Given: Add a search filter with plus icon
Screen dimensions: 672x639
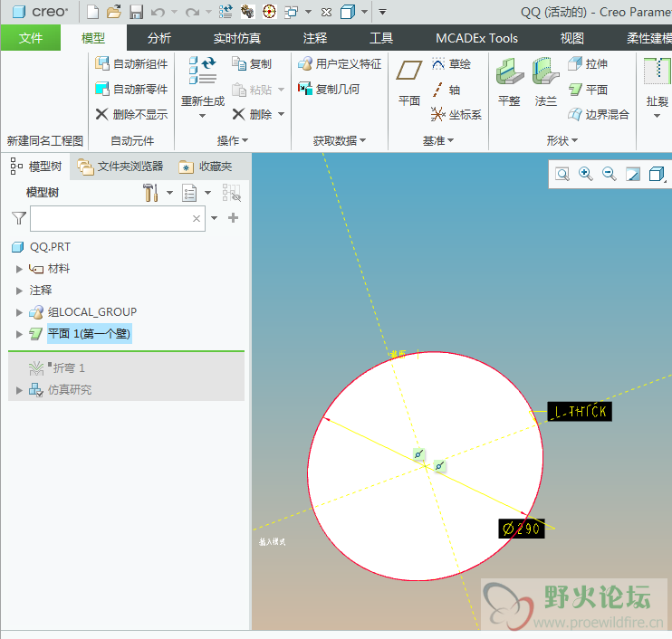Looking at the screenshot, I should coord(233,218).
